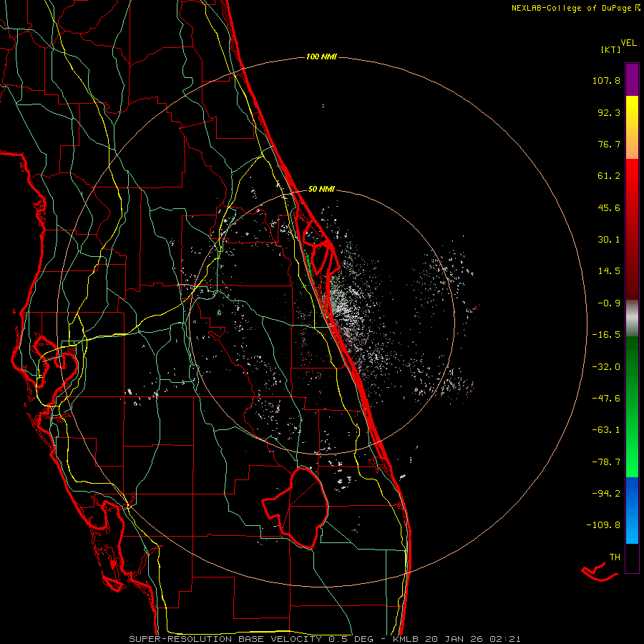Viewport: 644px width, 644px height.
Task: Click the -63.1 legend value
Action: point(606,430)
